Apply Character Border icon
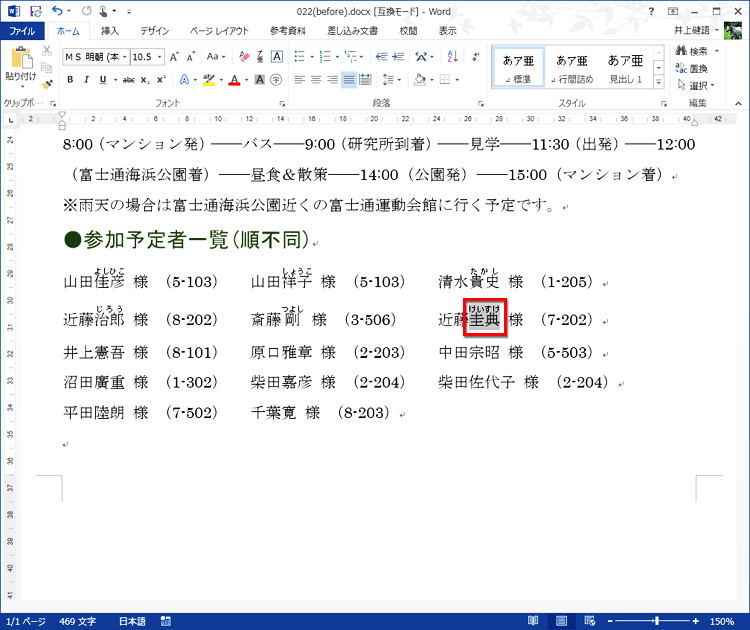 pos(276,57)
